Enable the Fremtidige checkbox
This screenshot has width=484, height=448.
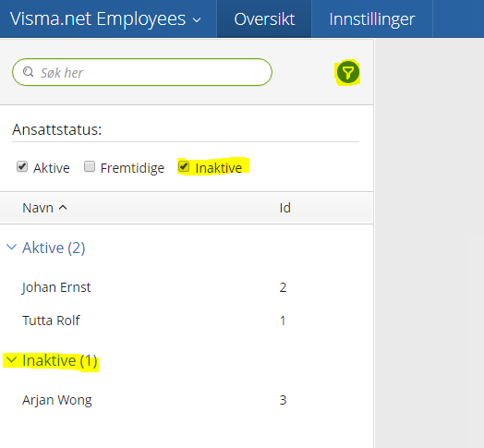[90, 166]
